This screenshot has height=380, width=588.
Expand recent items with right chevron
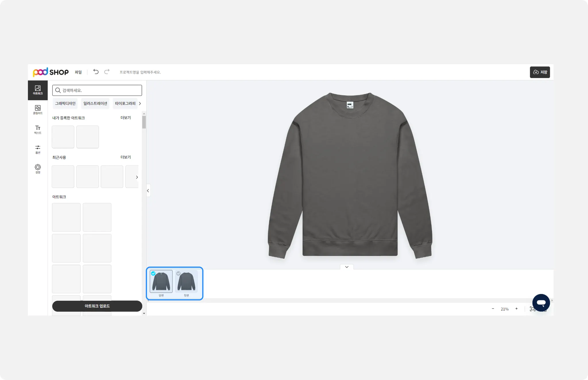tap(137, 177)
